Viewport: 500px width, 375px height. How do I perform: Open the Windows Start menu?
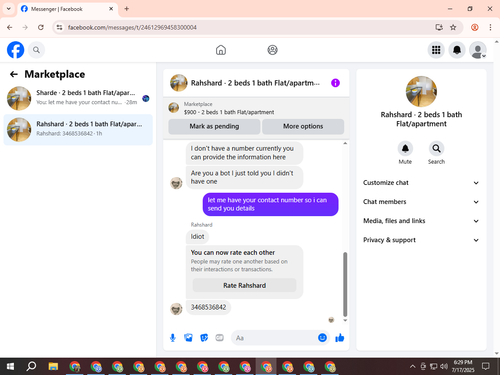click(10, 367)
